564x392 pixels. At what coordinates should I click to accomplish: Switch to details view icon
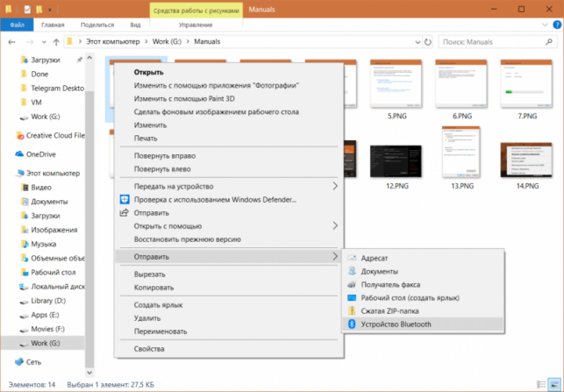tap(541, 384)
